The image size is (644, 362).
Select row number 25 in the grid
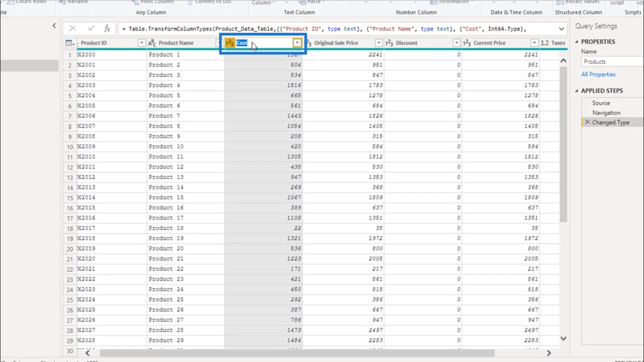coord(70,300)
